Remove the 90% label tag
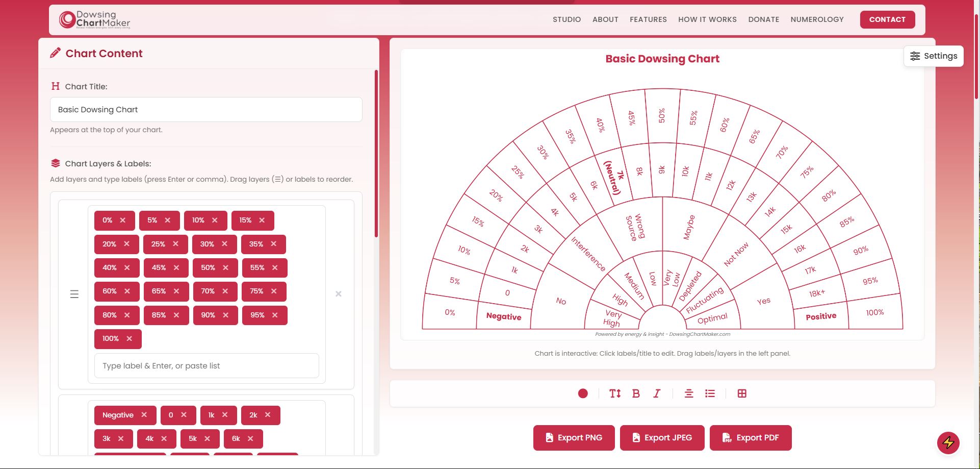The image size is (980, 469). [x=226, y=315]
